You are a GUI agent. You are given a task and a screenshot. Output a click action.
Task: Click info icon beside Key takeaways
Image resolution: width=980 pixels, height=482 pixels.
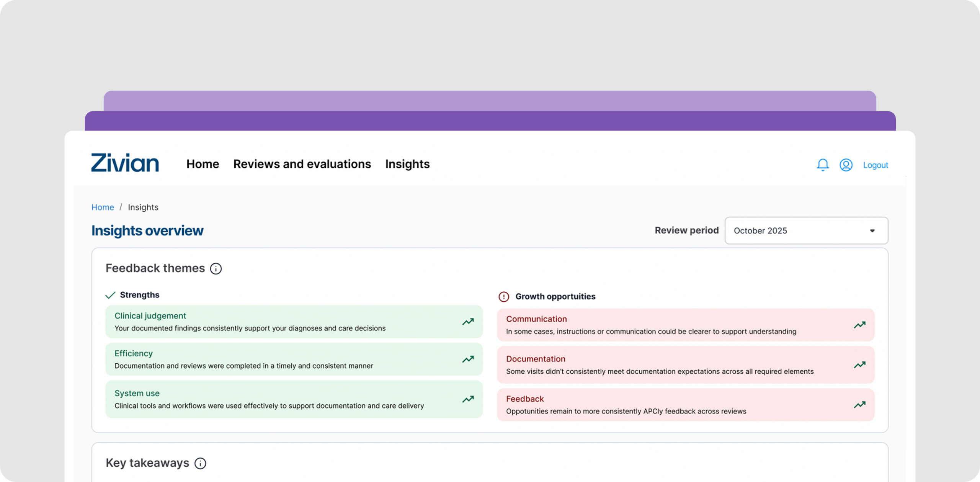click(200, 463)
